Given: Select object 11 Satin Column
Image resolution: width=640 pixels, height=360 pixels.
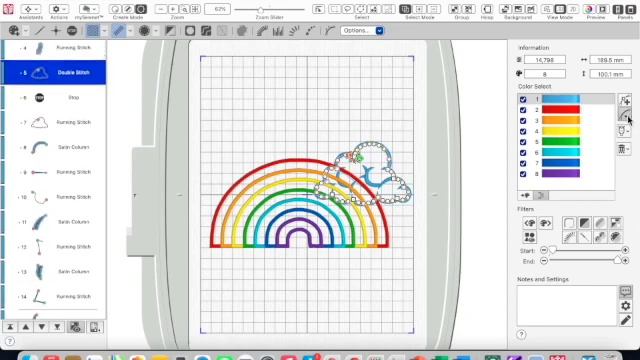Looking at the screenshot, I should click(x=54, y=222).
